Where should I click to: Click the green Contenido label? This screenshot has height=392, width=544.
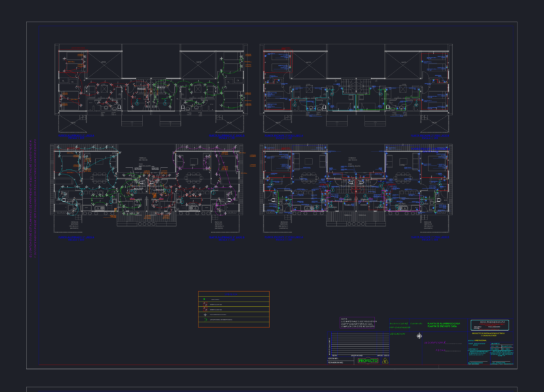416,323
